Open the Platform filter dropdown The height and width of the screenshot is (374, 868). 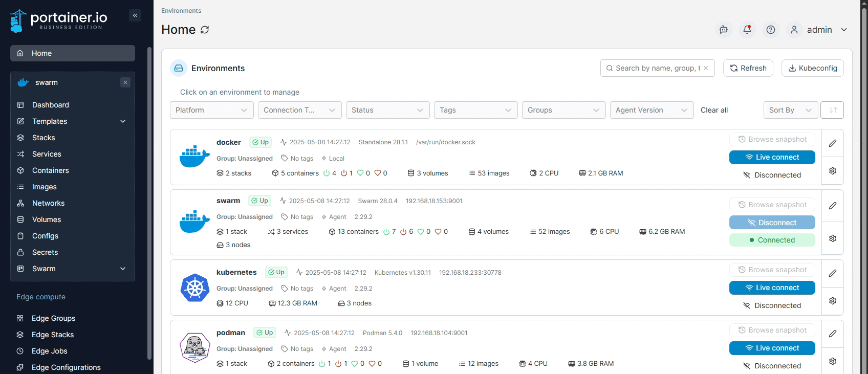[211, 110]
